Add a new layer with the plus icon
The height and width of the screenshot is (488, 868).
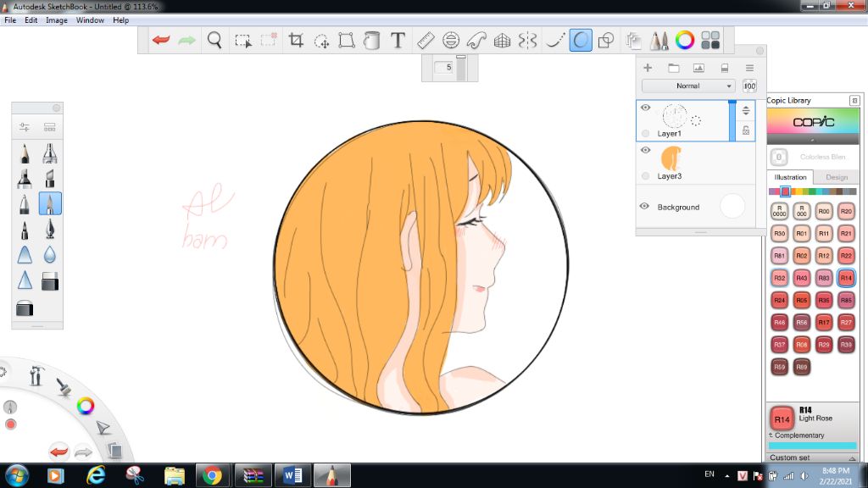pyautogui.click(x=647, y=68)
